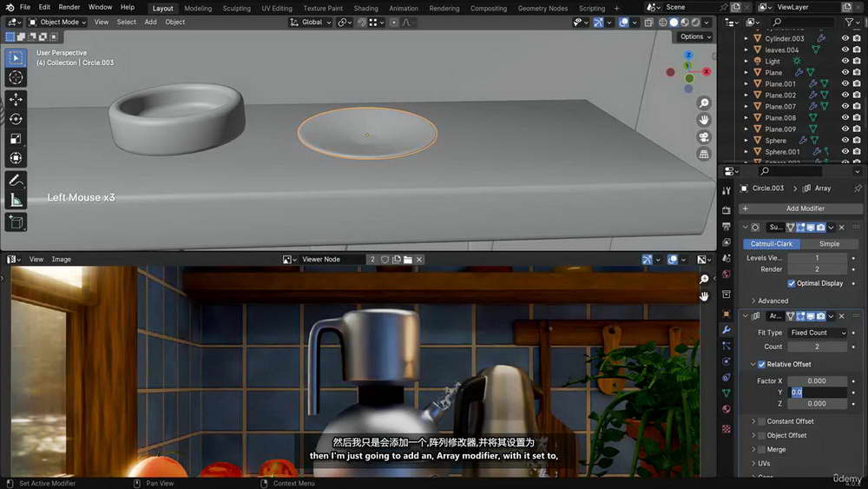Toggle camera view icon in viewport
The height and width of the screenshot is (489, 868).
tap(704, 136)
